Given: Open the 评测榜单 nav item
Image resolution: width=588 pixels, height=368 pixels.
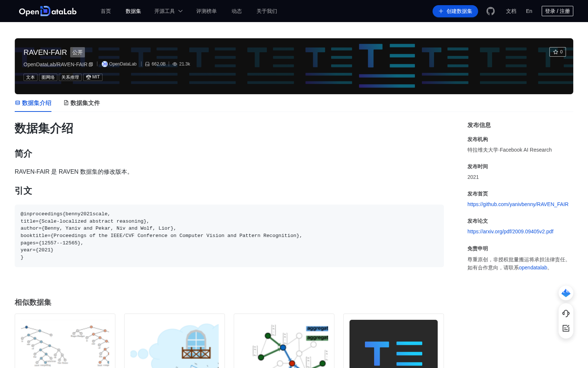Looking at the screenshot, I should click(x=207, y=11).
